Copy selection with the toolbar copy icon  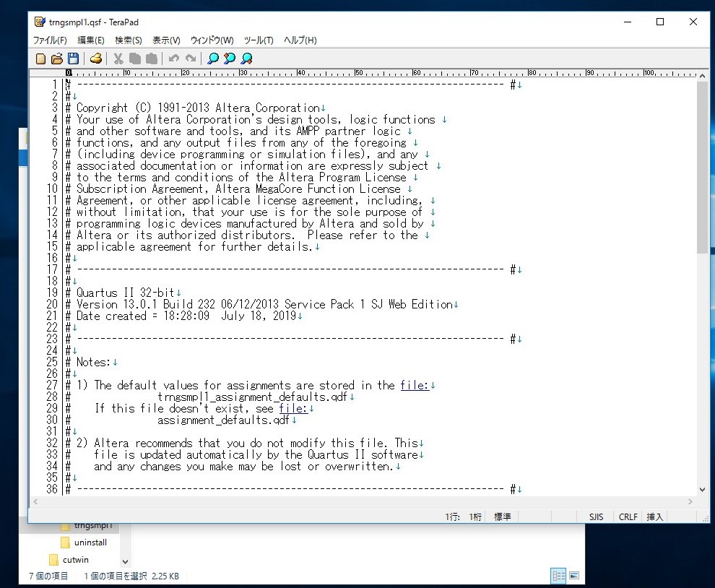(135, 59)
